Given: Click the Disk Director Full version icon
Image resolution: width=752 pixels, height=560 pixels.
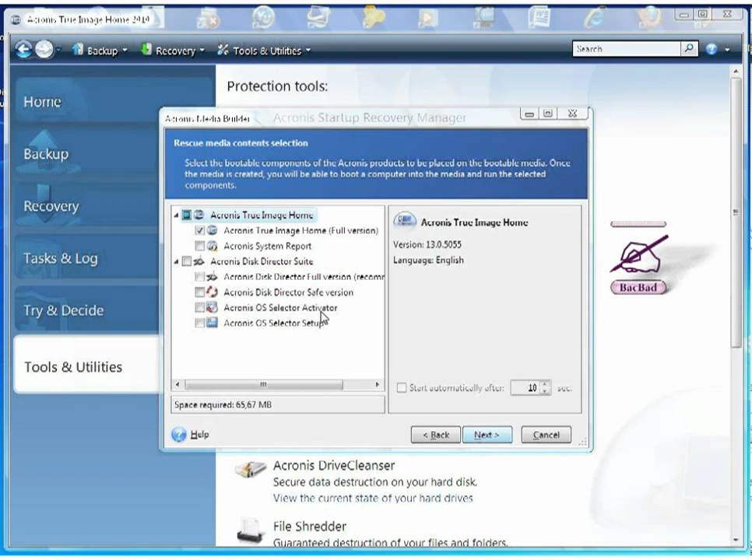Looking at the screenshot, I should click(212, 276).
